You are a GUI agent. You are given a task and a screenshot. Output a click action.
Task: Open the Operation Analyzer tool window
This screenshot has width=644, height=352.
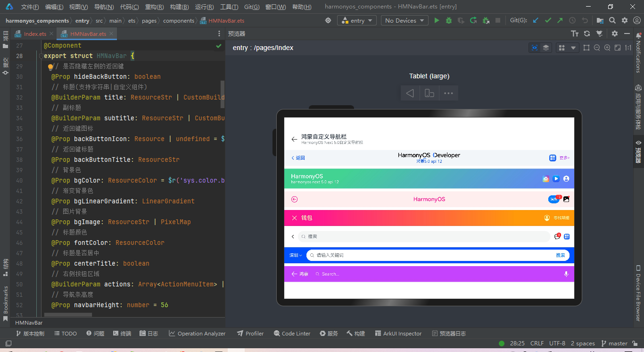197,333
